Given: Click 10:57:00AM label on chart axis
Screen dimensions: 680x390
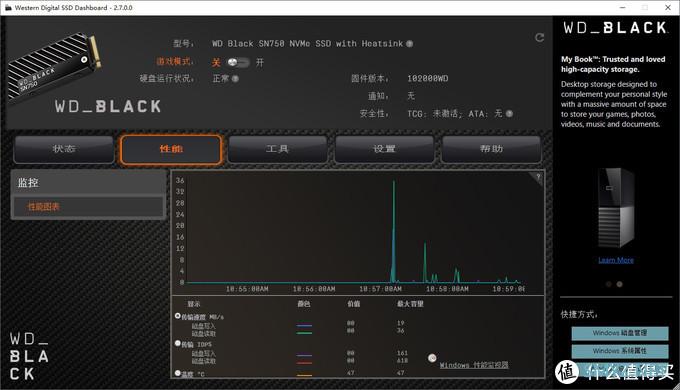Looking at the screenshot, I should (x=380, y=288).
